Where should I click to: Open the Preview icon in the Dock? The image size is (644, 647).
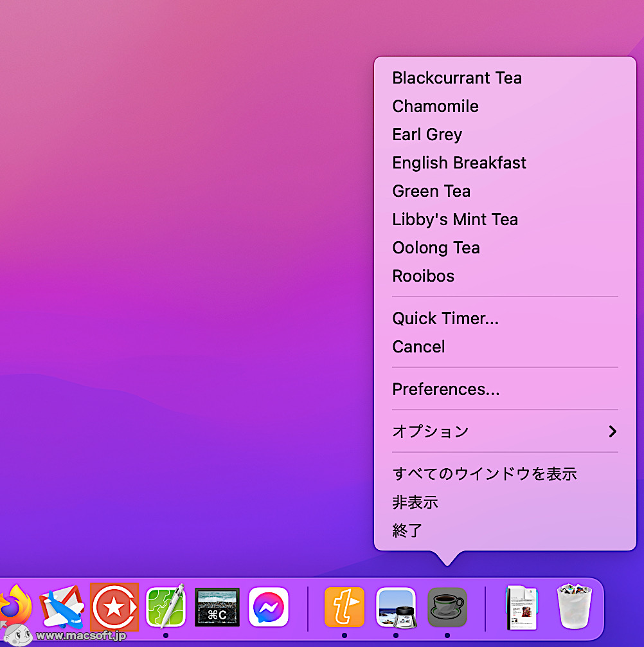(396, 607)
